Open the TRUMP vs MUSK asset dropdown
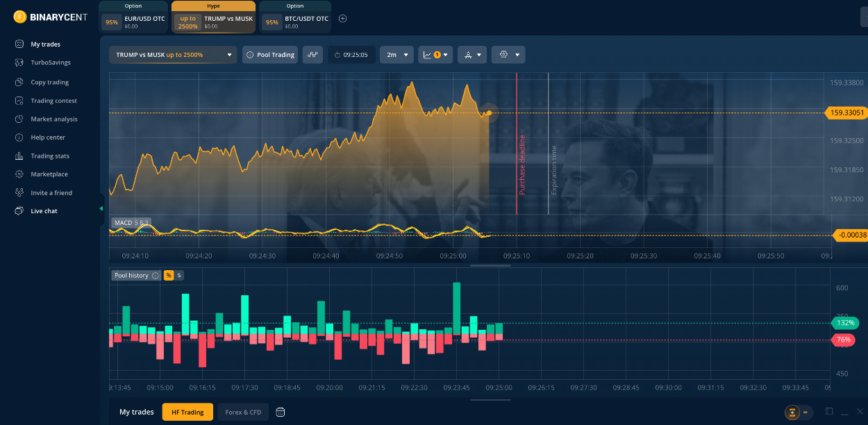This screenshot has height=425, width=868. [x=173, y=55]
